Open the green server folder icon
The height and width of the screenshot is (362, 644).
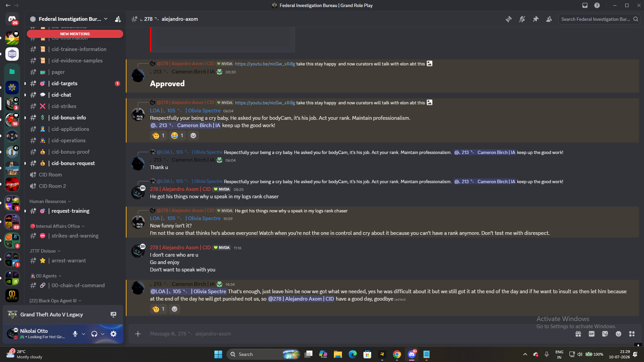coord(12,71)
